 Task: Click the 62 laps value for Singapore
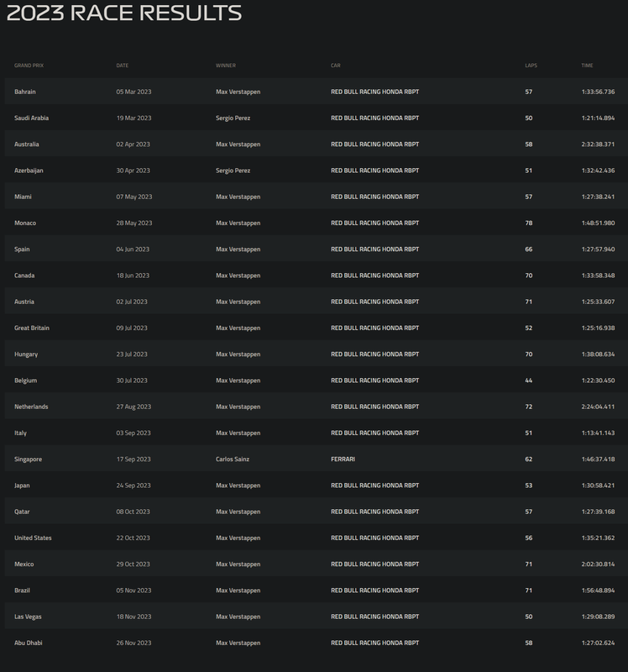pos(529,459)
